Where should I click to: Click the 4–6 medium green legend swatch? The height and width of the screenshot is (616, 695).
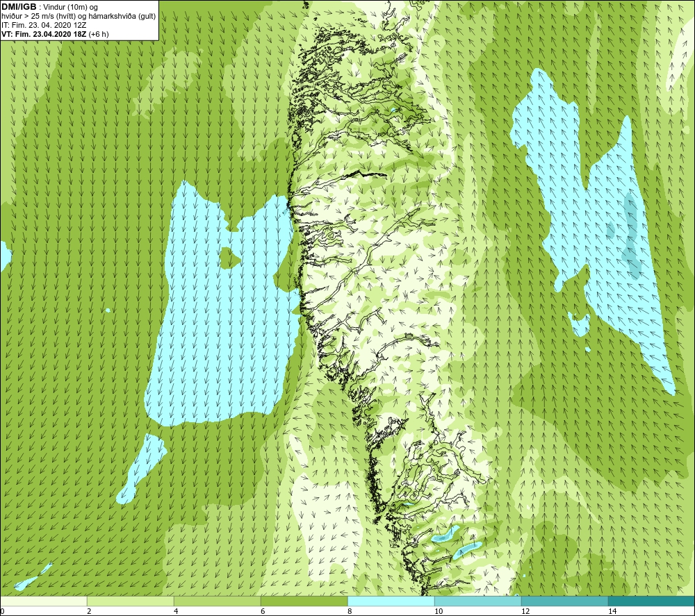tap(217, 601)
